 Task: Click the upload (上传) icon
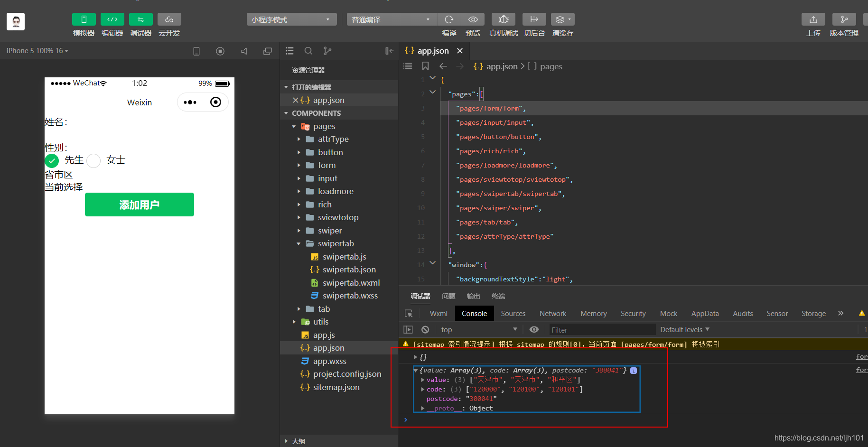813,19
